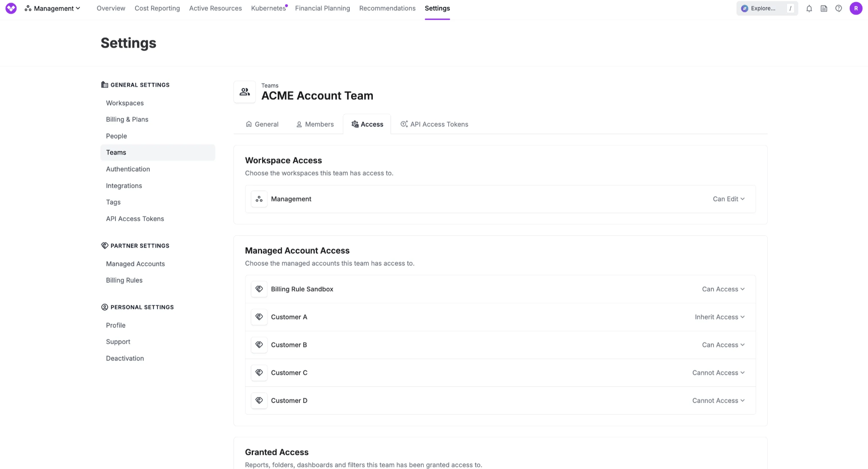Click the help question mark icon

838,8
